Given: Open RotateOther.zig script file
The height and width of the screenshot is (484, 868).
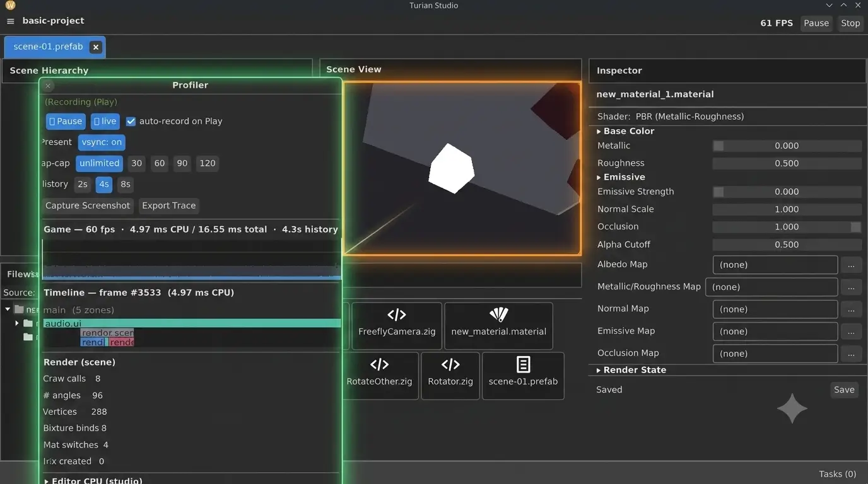Looking at the screenshot, I should (379, 375).
